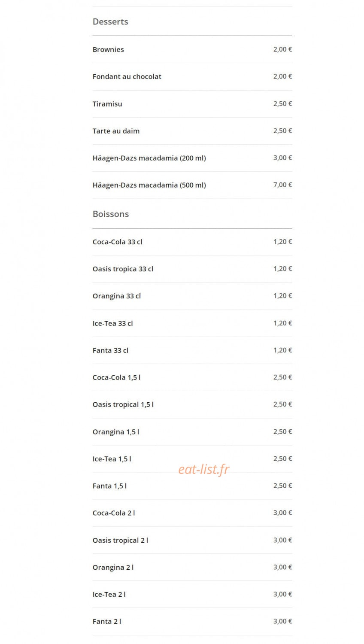This screenshot has width=364, height=644.
Task: Choose Fondant au chocolat from desserts
Action: (192, 76)
